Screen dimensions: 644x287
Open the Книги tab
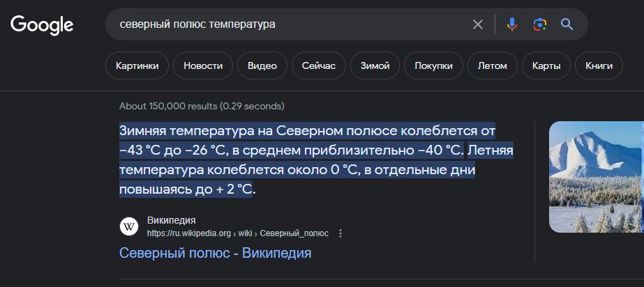tap(599, 66)
